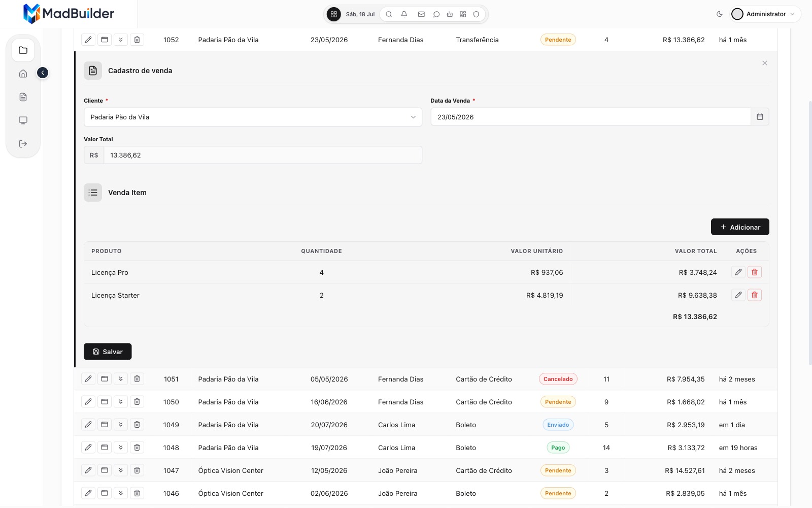This screenshot has height=508, width=812.
Task: Click the Valor Total input field
Action: [x=263, y=155]
